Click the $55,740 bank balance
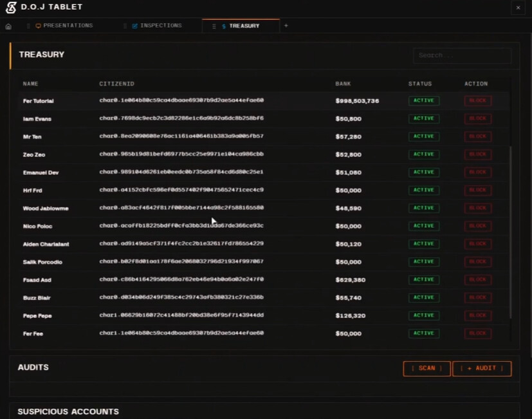This screenshot has width=532, height=419. (x=349, y=298)
